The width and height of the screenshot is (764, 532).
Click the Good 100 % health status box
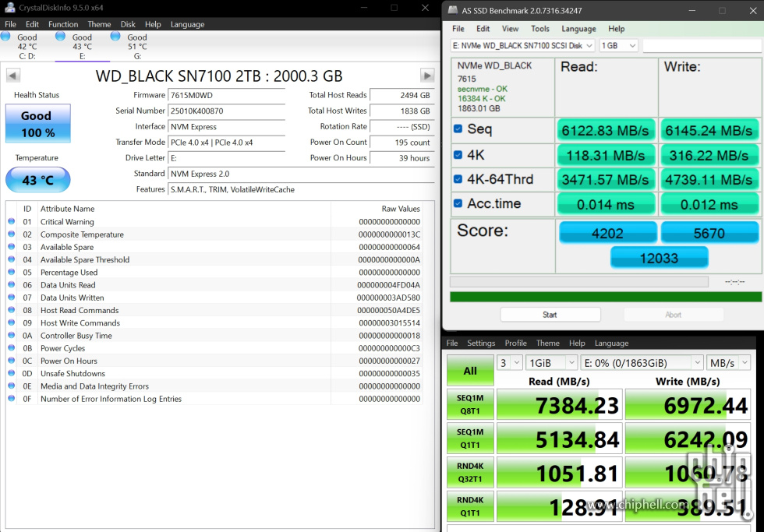click(38, 124)
